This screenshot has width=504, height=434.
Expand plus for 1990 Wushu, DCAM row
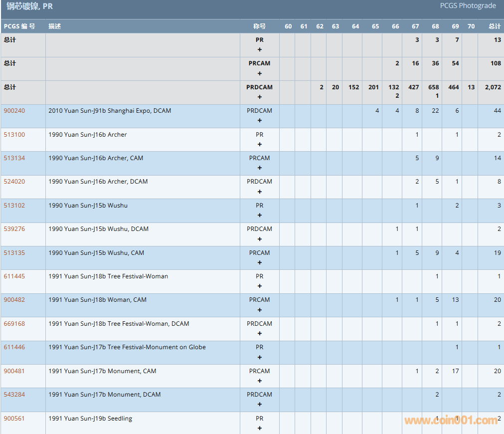pos(259,238)
